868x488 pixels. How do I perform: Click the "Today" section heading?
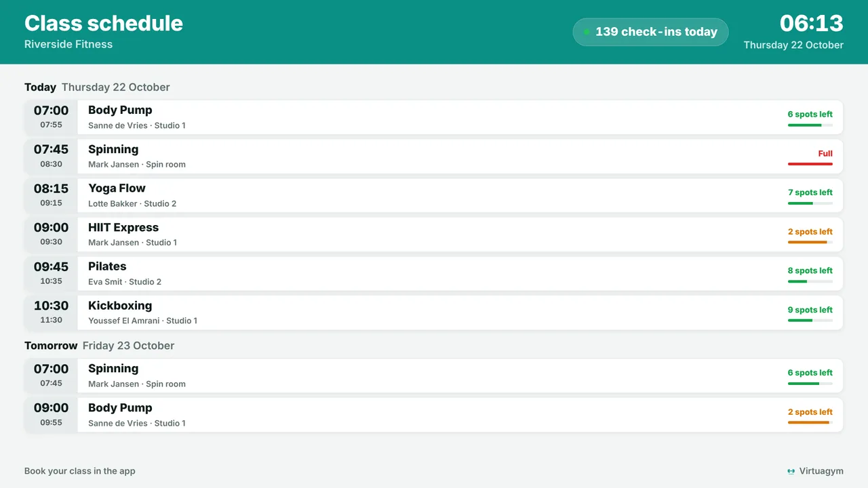coord(40,87)
